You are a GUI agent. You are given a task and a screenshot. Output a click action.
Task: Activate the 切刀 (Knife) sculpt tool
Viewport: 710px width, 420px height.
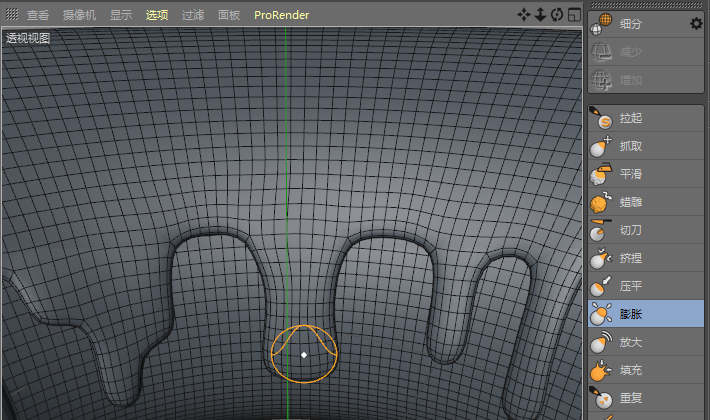pyautogui.click(x=630, y=230)
